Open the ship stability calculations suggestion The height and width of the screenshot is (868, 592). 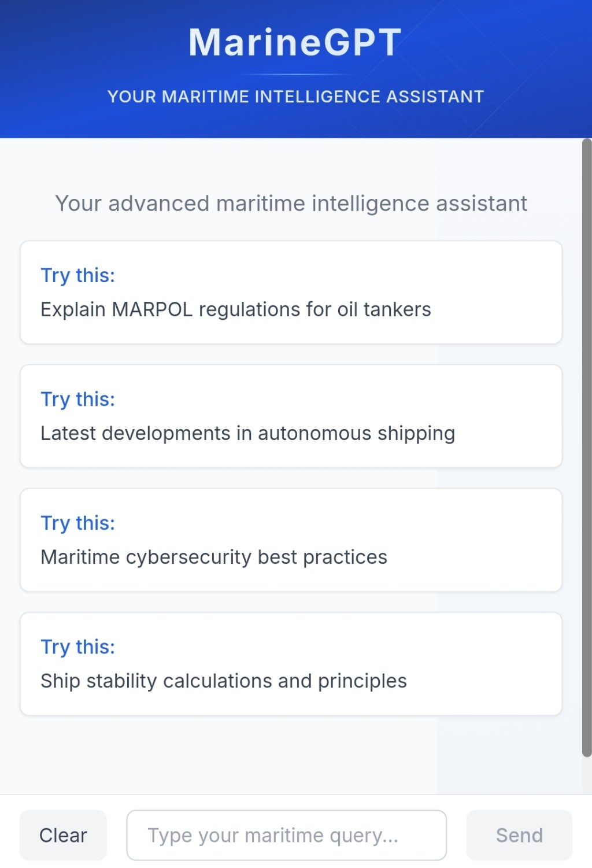pos(291,663)
